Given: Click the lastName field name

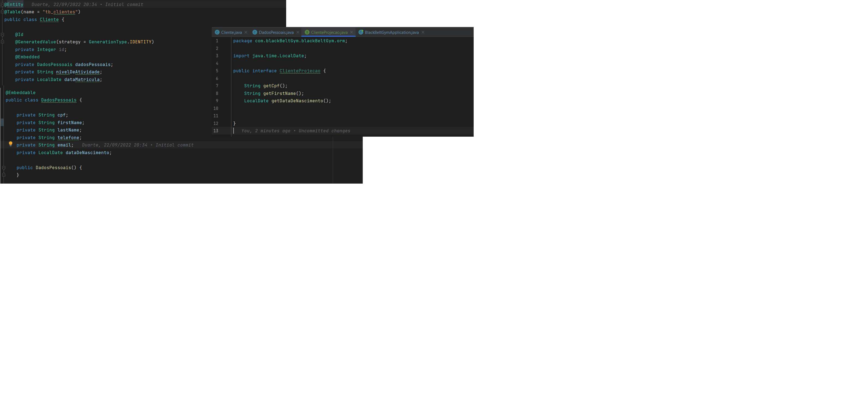Looking at the screenshot, I should click(x=68, y=130).
